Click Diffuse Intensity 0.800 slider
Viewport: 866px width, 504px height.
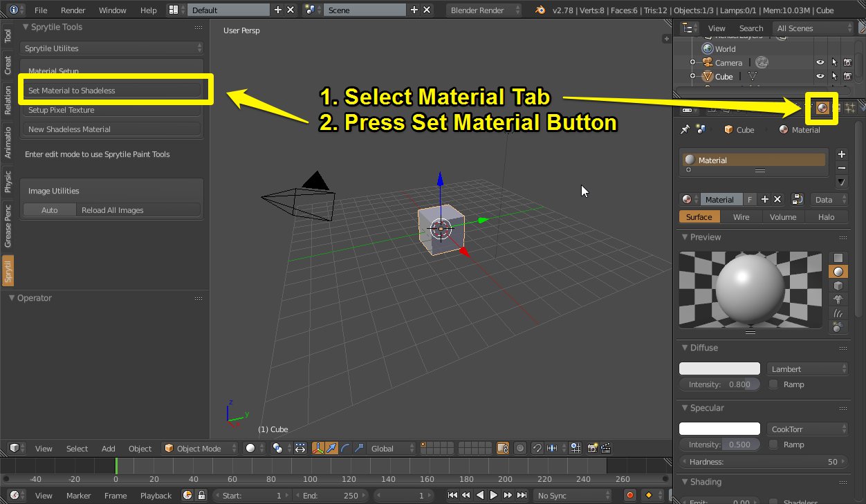[719, 384]
